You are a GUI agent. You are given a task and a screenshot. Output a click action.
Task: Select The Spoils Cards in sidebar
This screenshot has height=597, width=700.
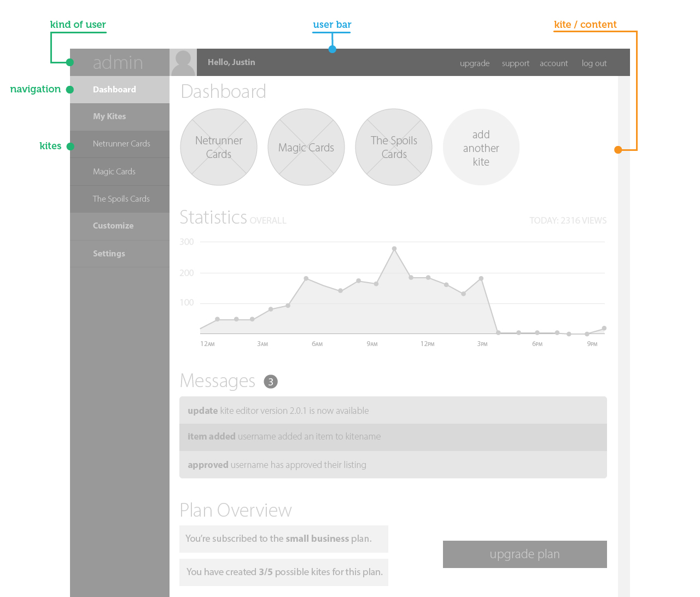[x=121, y=199]
